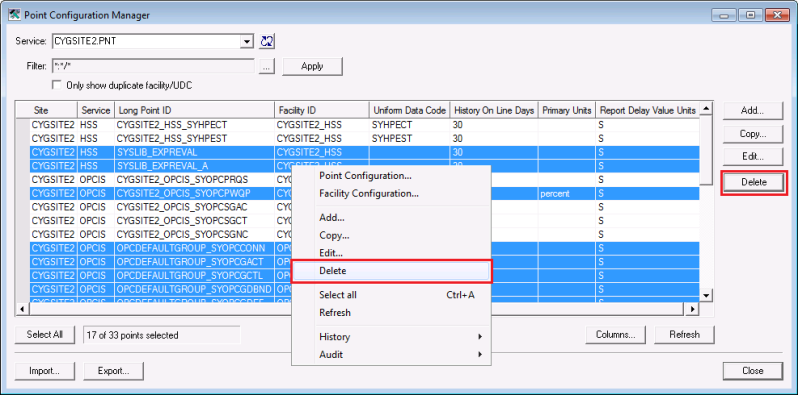Enable Only show duplicate facility/UDC checkbox
This screenshot has height=395, width=798.
(57, 86)
